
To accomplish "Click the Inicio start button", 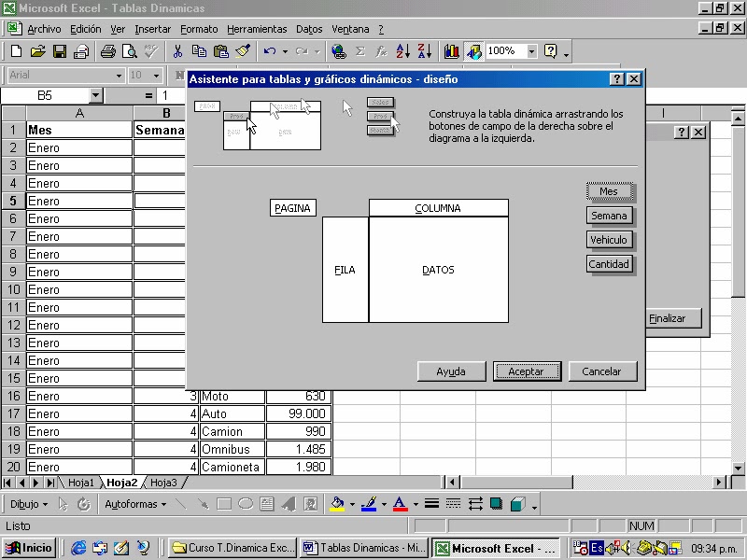I will (30, 548).
